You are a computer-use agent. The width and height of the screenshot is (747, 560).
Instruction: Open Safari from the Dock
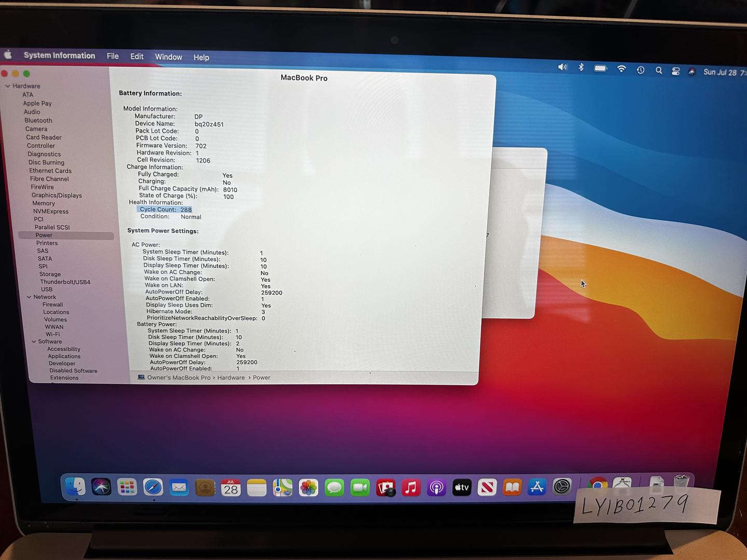click(153, 487)
